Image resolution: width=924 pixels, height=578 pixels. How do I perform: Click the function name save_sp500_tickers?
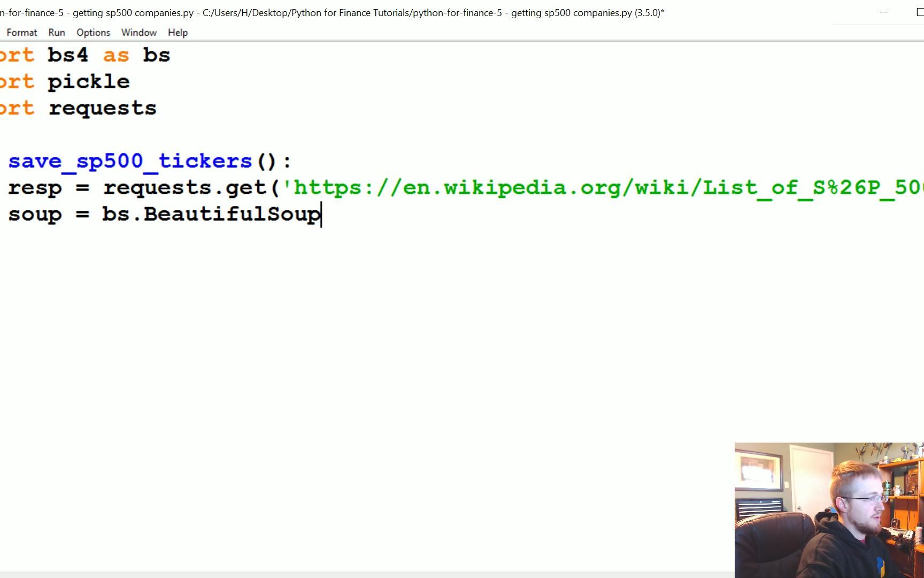coord(130,161)
